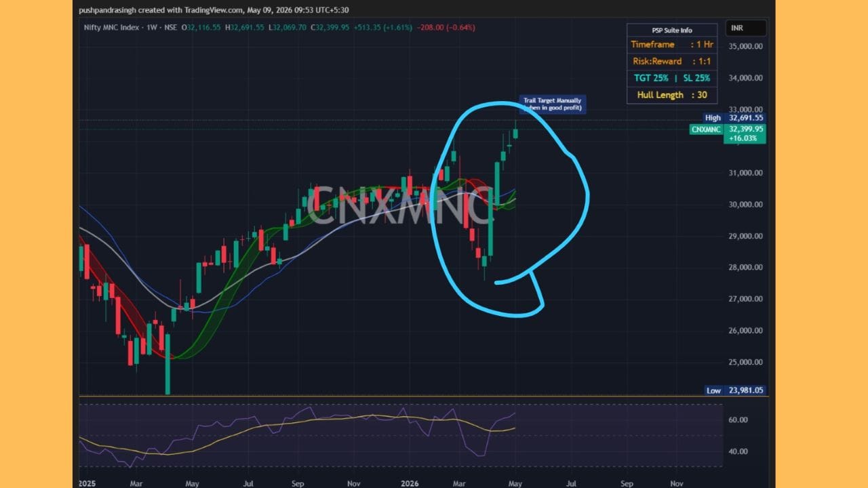Click the 26,000.00 price axis label
Image resolution: width=868 pixels, height=488 pixels.
click(745, 331)
